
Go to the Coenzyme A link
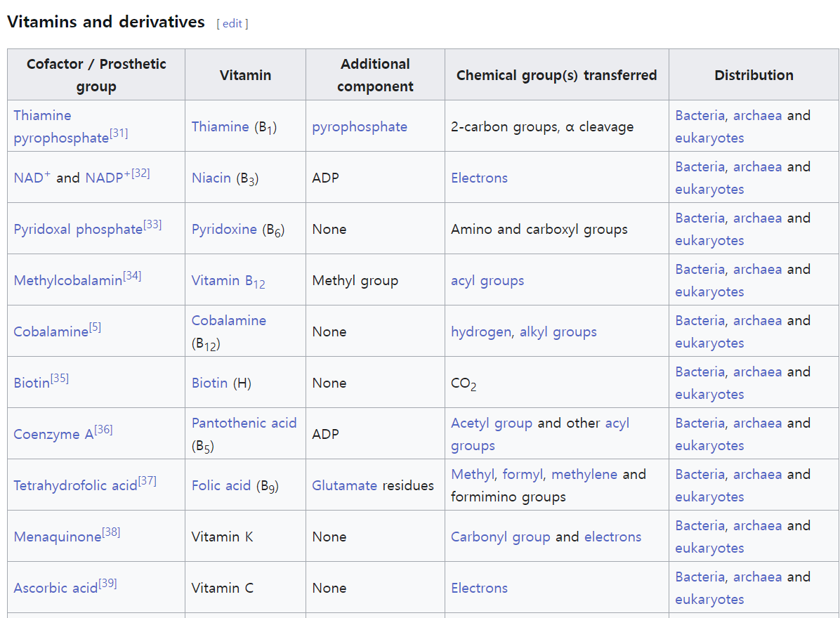[53, 434]
